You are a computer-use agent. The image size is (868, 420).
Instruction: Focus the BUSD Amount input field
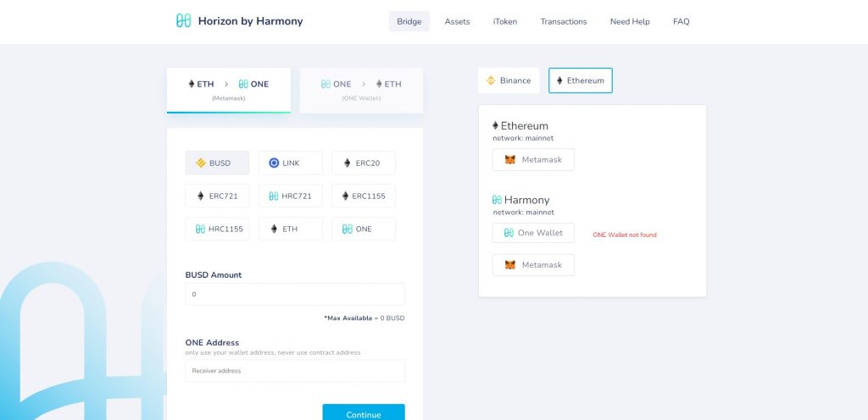(295, 294)
